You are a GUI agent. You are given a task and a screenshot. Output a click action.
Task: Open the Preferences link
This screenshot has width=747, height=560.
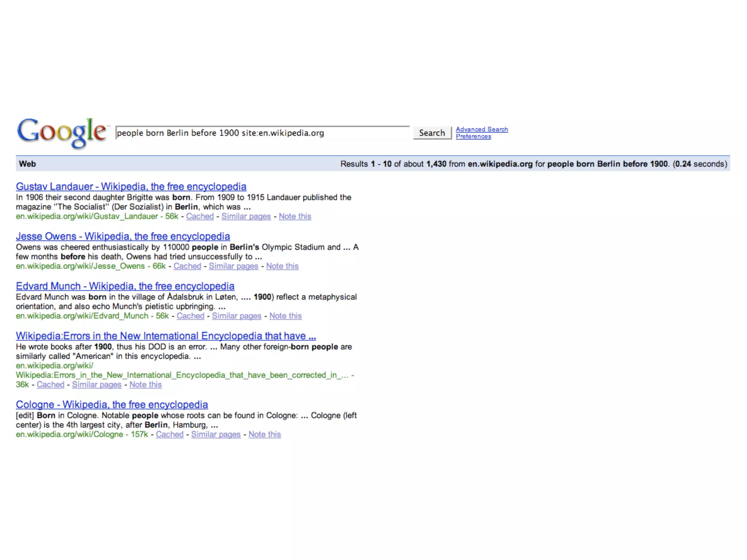[x=473, y=136]
